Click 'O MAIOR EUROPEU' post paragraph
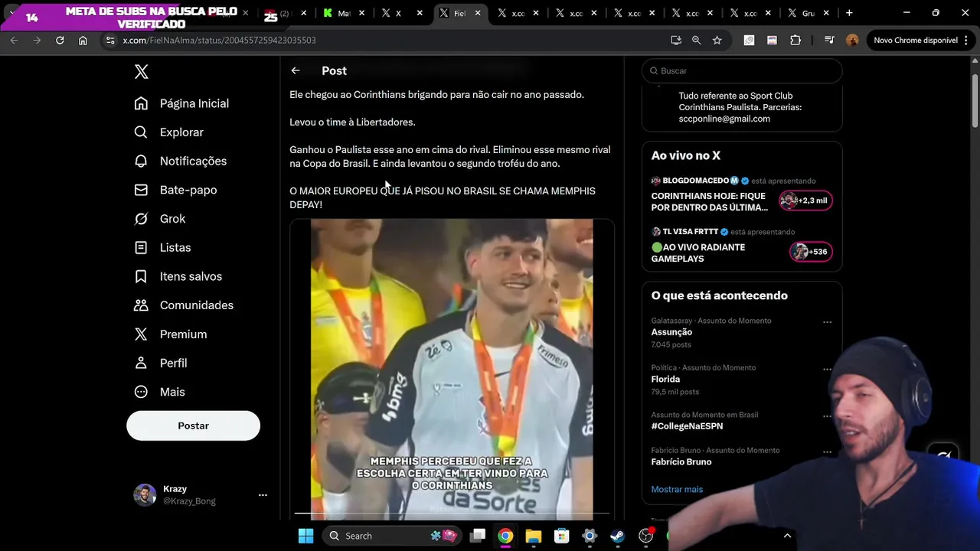The image size is (980, 551). pyautogui.click(x=443, y=197)
